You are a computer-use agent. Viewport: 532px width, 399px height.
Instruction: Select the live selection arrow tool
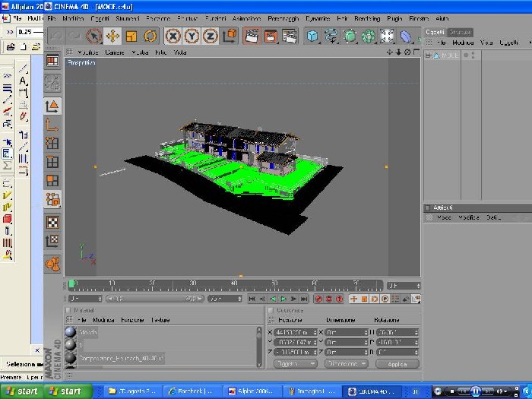[x=94, y=36]
